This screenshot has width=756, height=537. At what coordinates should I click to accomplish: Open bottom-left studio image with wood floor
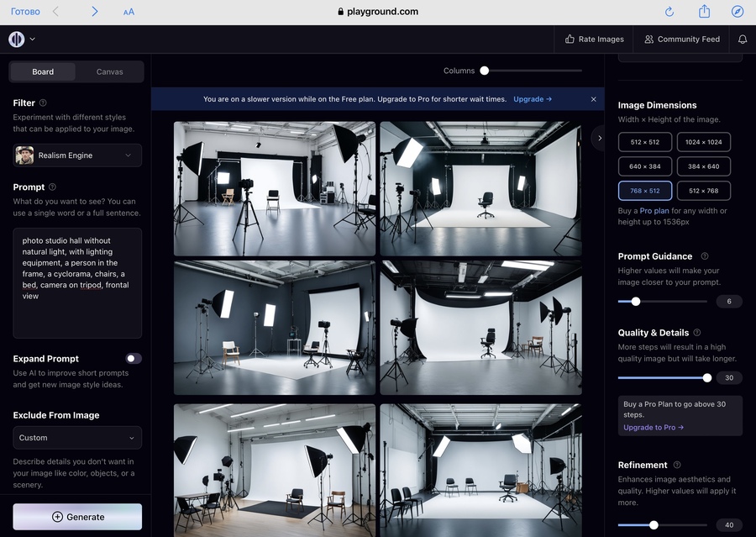[x=275, y=471]
